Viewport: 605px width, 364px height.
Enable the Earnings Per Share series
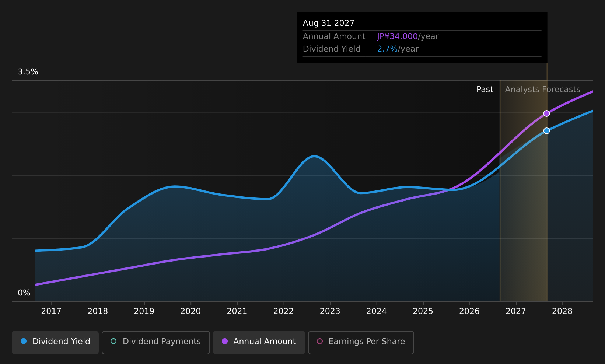pyautogui.click(x=361, y=342)
